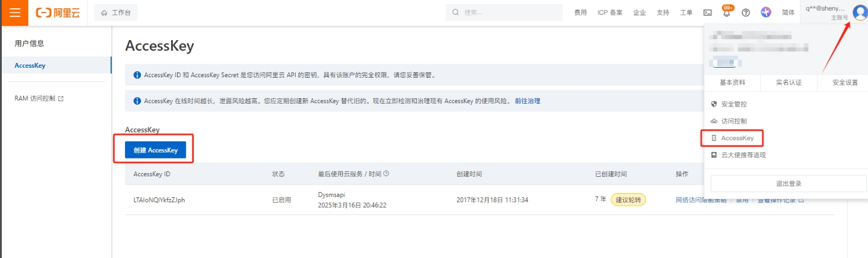Viewport: 868px width, 258px height.
Task: Click the key icon beside the AccessKey menu entry
Action: [714, 138]
